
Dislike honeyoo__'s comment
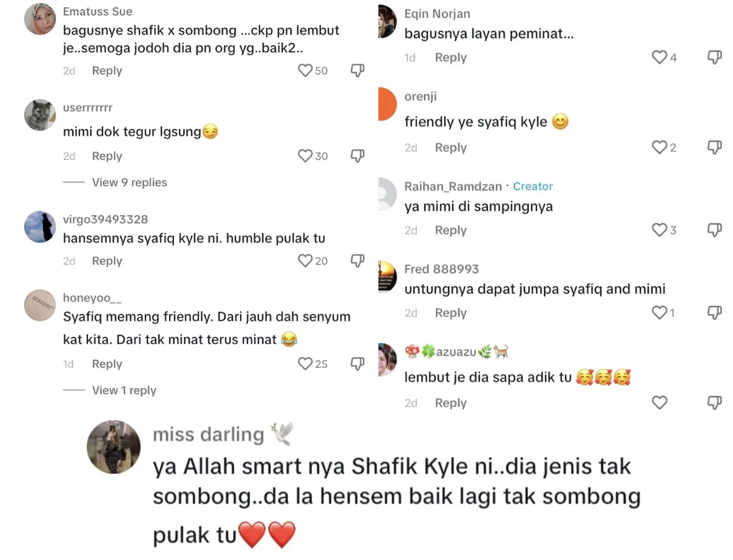point(358,364)
